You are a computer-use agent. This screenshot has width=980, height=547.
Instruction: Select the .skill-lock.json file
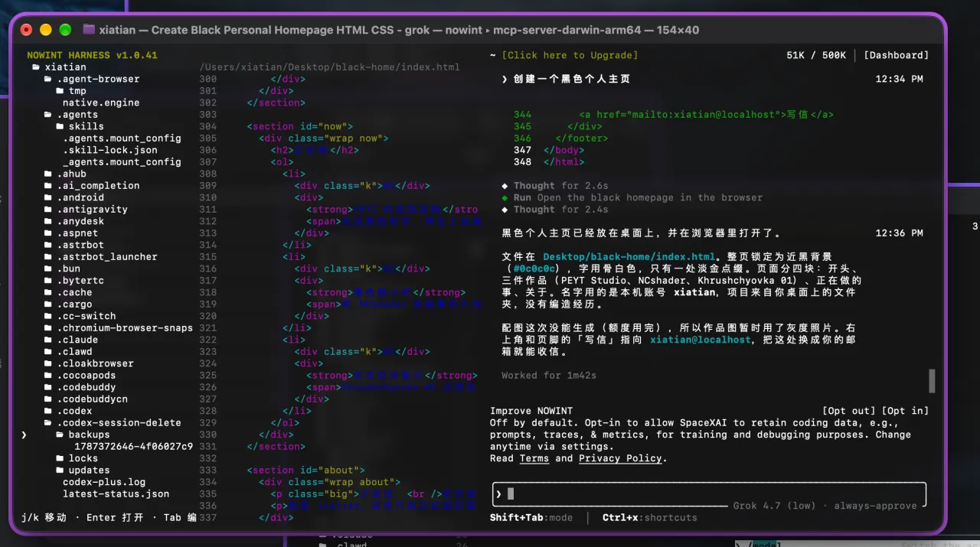click(110, 150)
